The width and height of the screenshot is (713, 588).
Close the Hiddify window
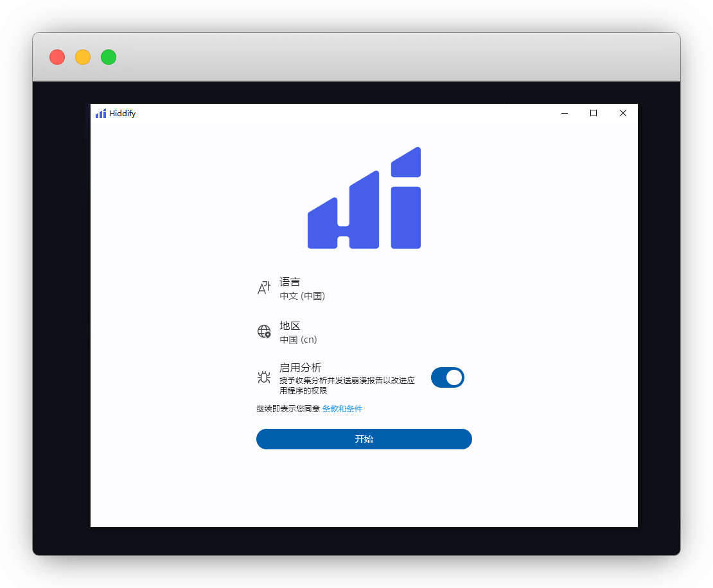pyautogui.click(x=622, y=114)
